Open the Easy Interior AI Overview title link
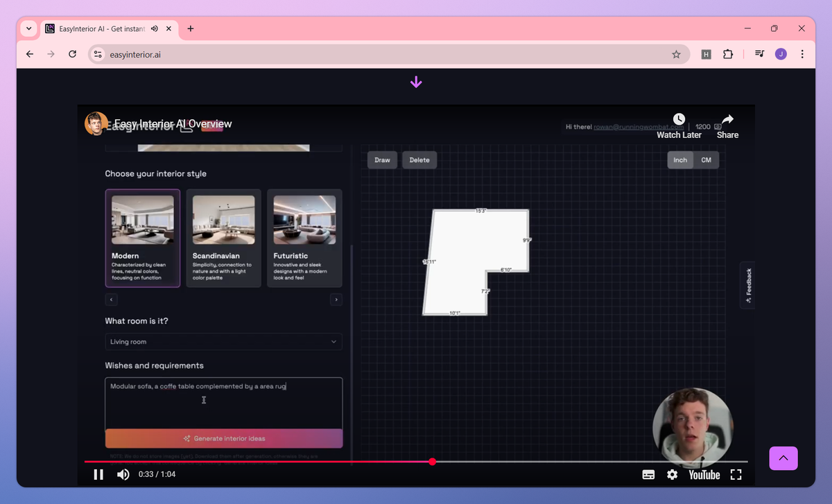Viewport: 832px width, 504px height. pyautogui.click(x=173, y=124)
